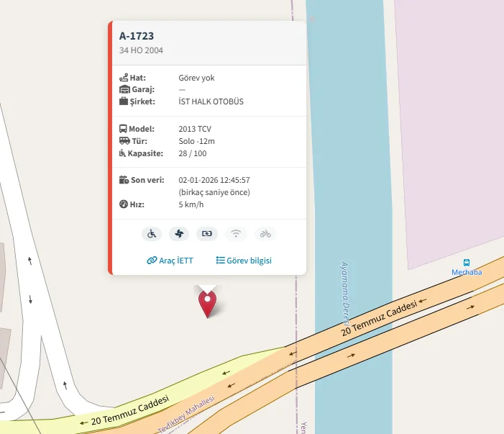Click the 34 HO 2004 license plate text
Screen dimensions: 504x434
coord(141,50)
